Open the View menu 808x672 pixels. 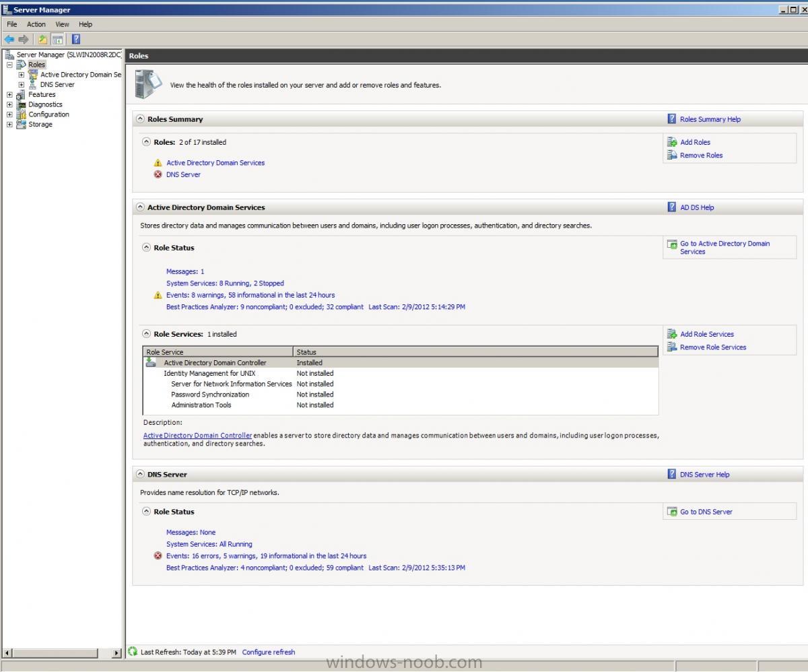point(62,24)
